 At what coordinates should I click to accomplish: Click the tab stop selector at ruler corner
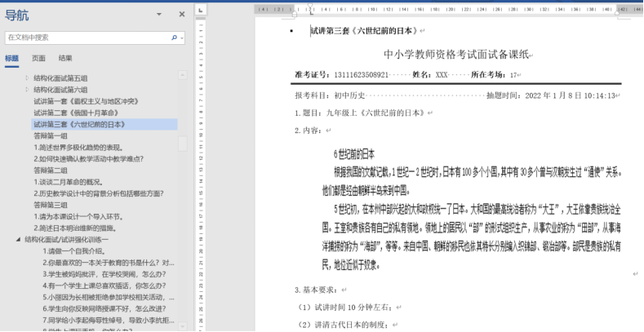pyautogui.click(x=201, y=10)
